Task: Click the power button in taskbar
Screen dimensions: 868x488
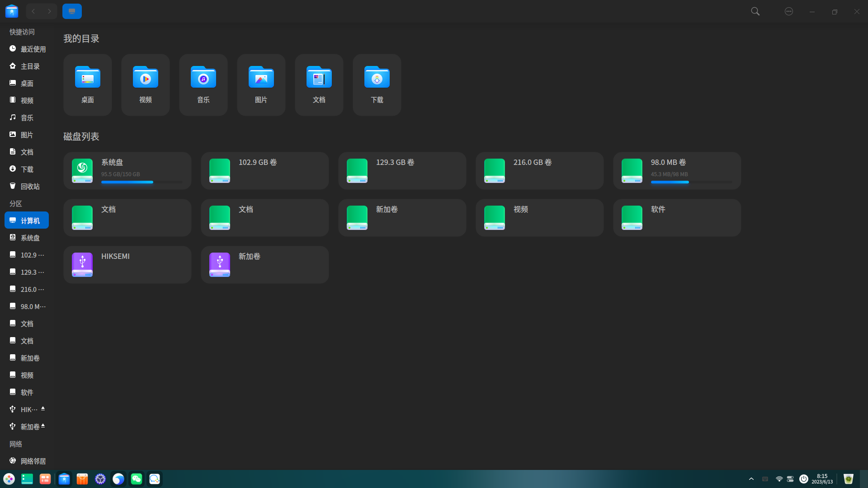Action: (x=803, y=479)
